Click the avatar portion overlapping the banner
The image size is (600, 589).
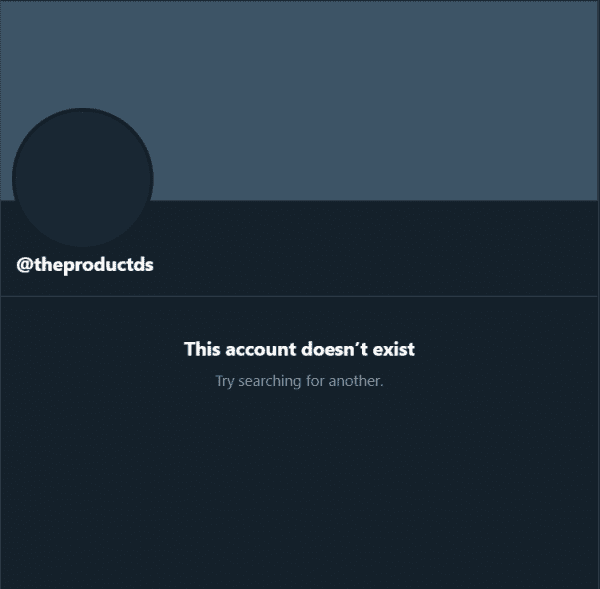point(83,154)
